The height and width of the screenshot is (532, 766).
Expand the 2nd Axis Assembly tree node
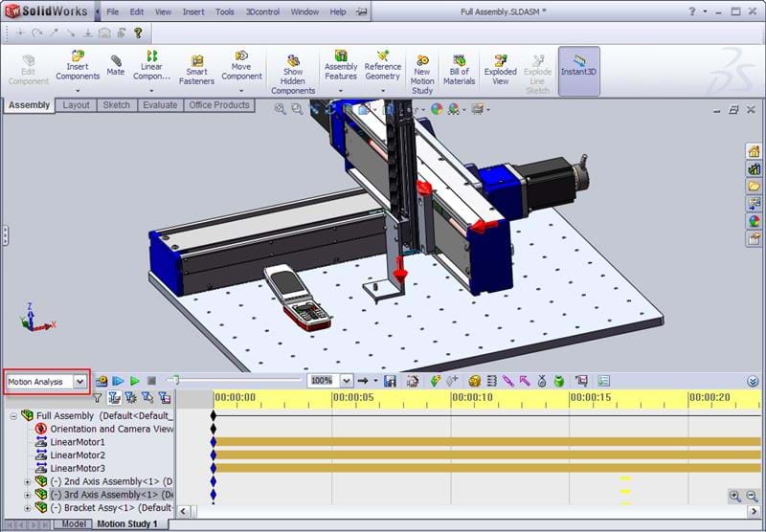pos(28,481)
